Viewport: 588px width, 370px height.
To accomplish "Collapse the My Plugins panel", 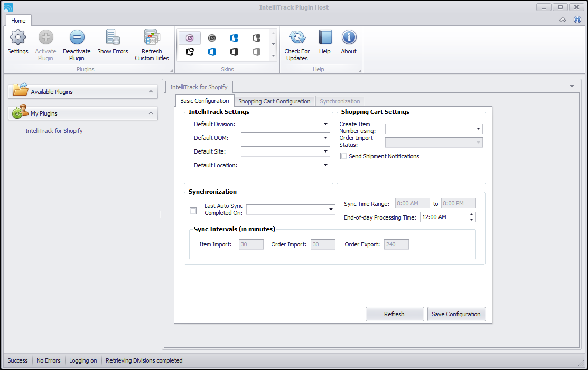I will (151, 113).
